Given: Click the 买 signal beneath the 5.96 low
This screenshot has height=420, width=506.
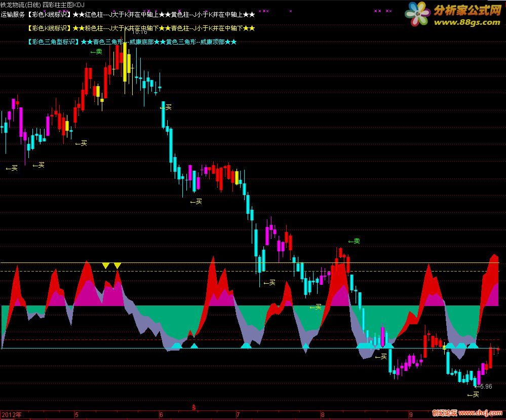Looking at the screenshot, I should click(474, 395).
